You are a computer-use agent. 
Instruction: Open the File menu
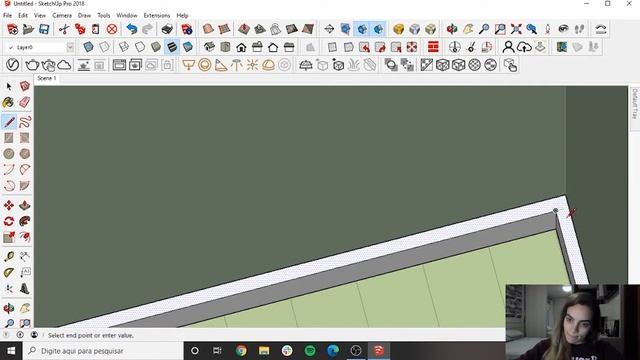click(7, 16)
